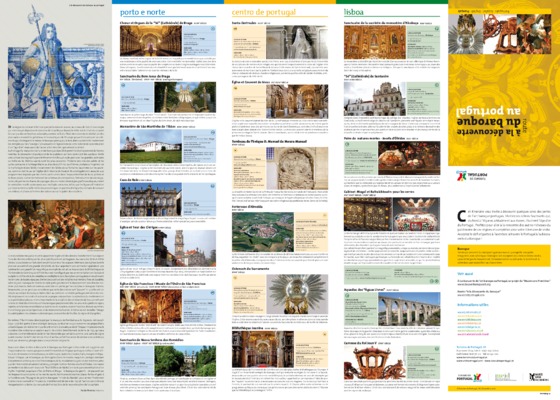
Task: Click the Turismo de Portugal logo at bottom right
Action: [x=469, y=377]
